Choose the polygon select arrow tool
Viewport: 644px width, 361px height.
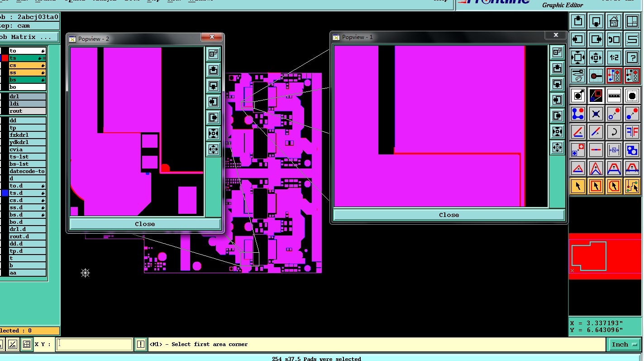click(x=614, y=186)
